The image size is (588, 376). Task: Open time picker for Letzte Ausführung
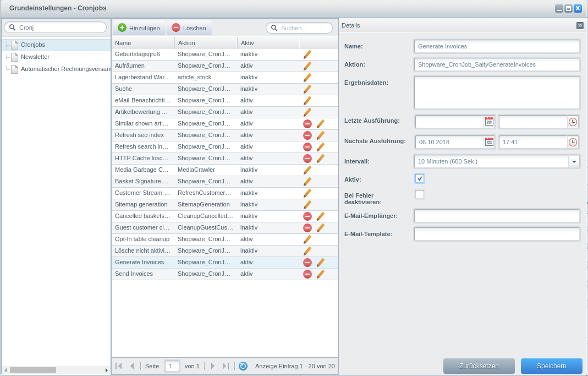point(573,122)
